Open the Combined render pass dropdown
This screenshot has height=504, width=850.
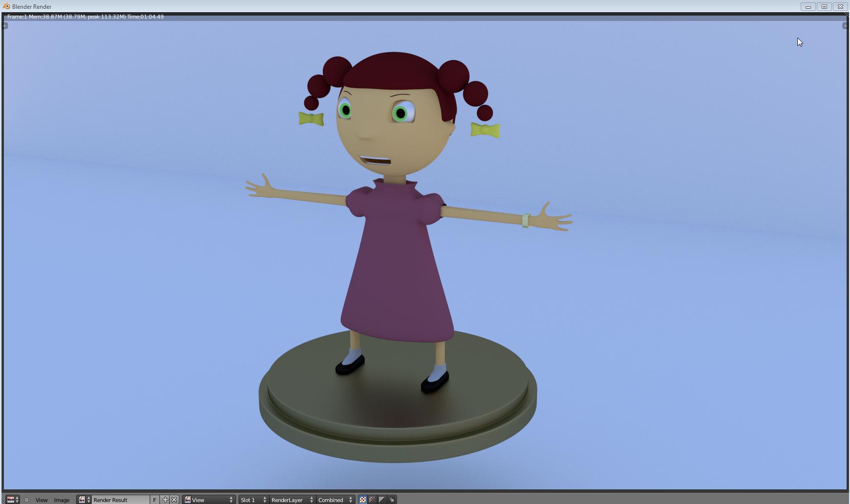coord(335,500)
